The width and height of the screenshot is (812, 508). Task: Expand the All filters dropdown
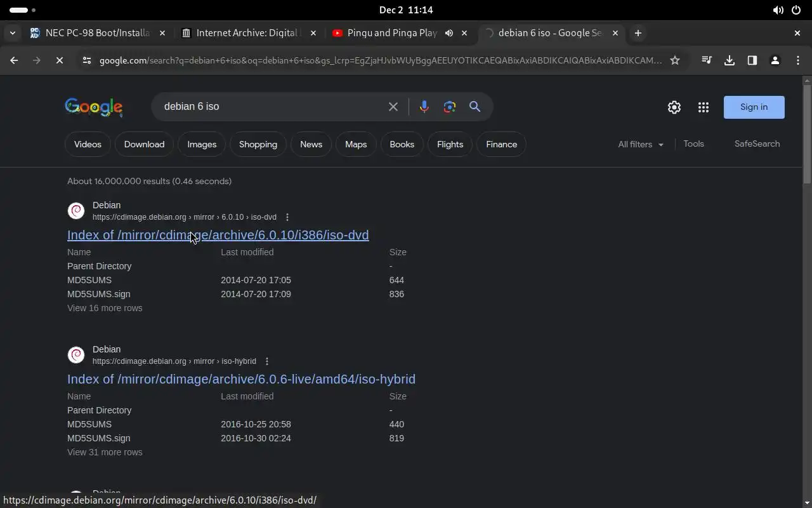tap(641, 144)
